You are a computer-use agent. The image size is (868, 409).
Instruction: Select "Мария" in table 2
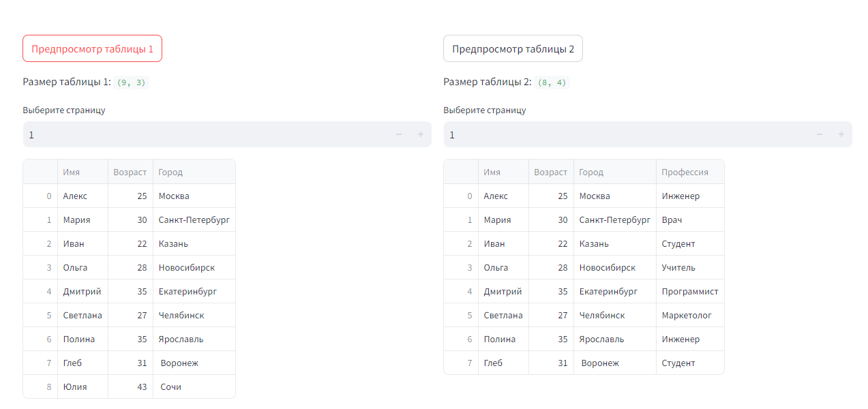[503, 219]
